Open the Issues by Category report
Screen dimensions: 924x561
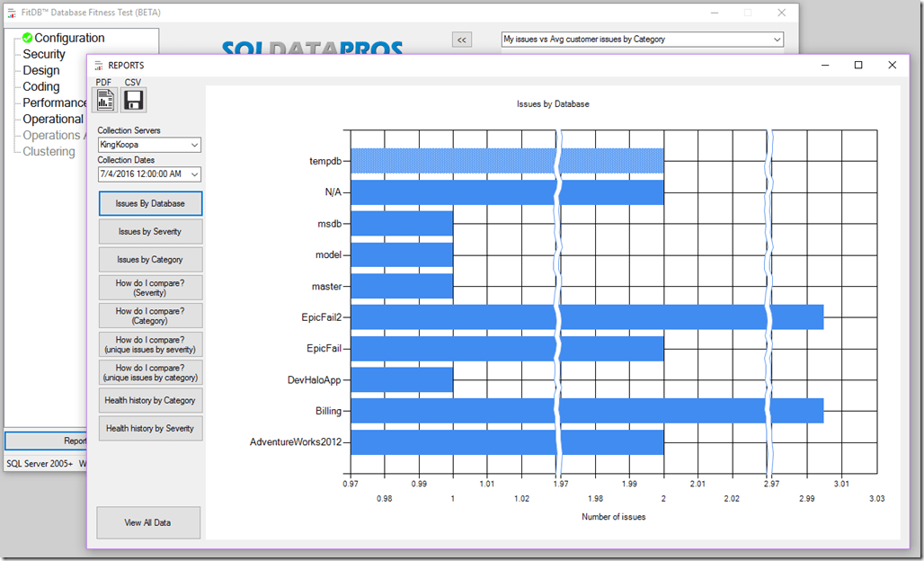click(x=149, y=260)
